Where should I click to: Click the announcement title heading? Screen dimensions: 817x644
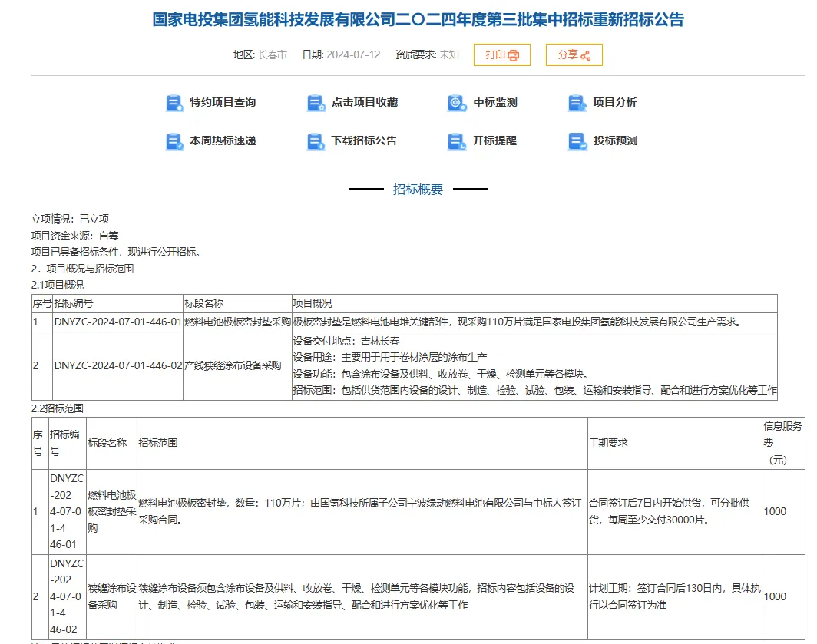tap(418, 20)
